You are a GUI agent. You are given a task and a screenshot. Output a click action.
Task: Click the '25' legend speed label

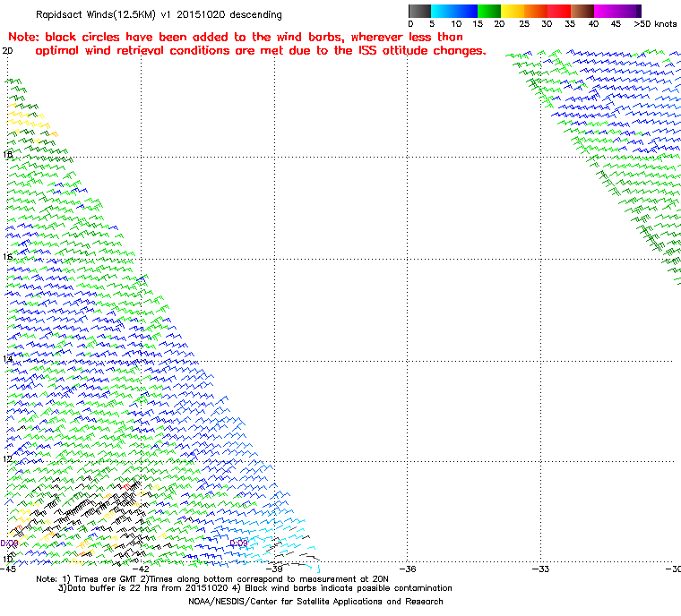524,24
